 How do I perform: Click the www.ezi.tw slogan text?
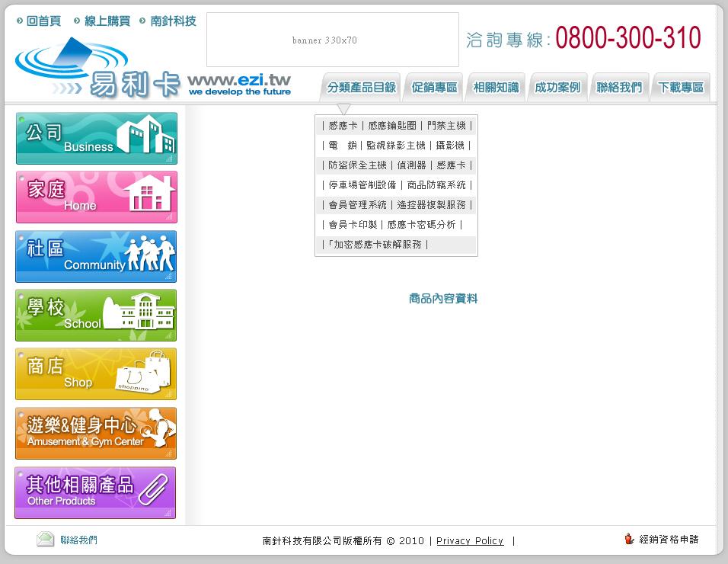pos(239,85)
